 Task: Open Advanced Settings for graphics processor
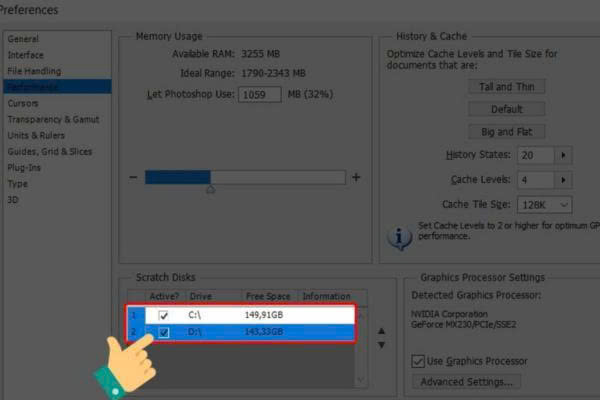(x=466, y=382)
